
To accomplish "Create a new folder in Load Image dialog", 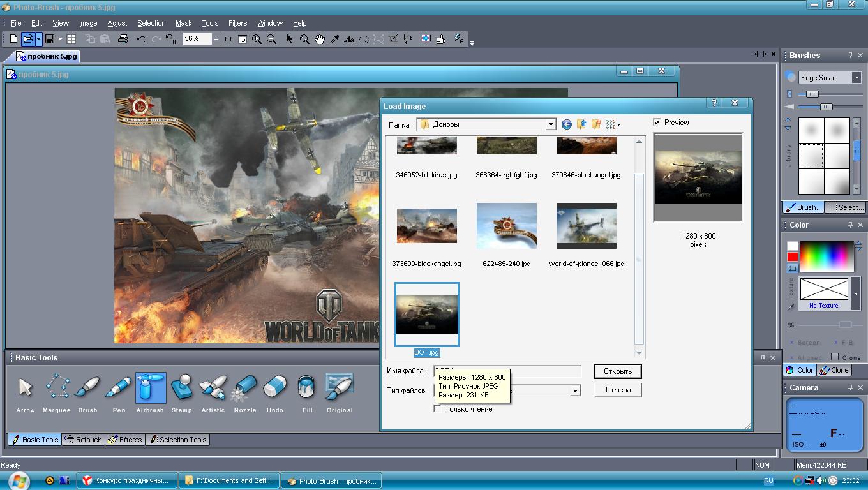I will [596, 124].
